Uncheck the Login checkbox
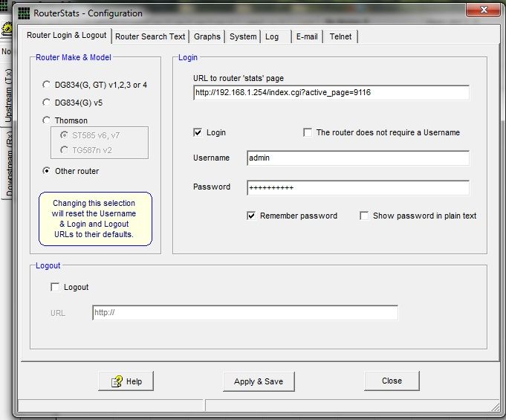Screen dimensions: 506x420 [198, 132]
